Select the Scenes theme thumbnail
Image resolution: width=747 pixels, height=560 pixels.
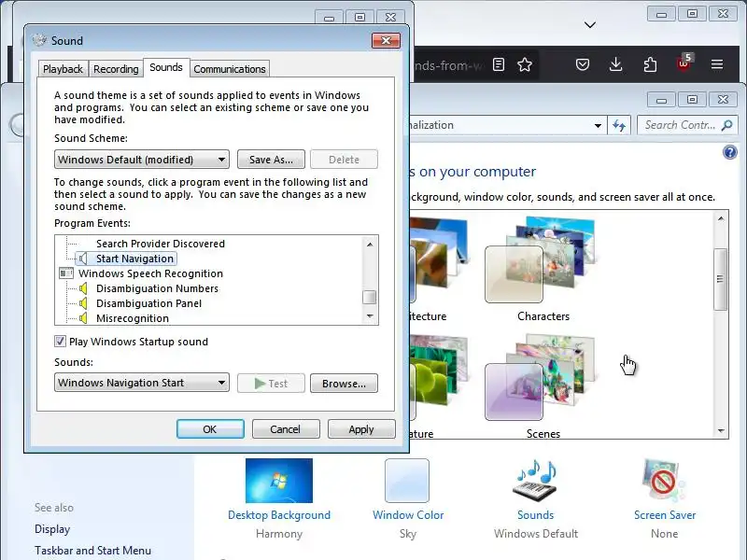tap(541, 377)
